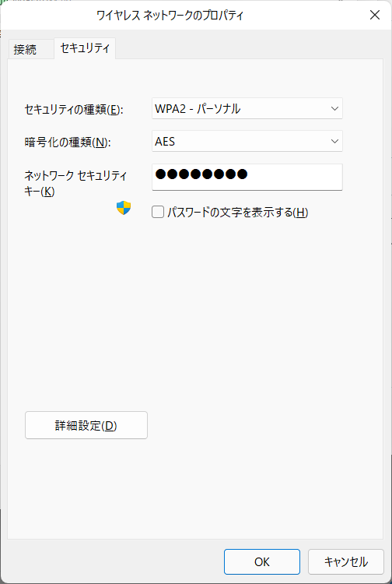
Task: Click the ネットワーク セキュリティ キー(K) label
Action: click(75, 183)
